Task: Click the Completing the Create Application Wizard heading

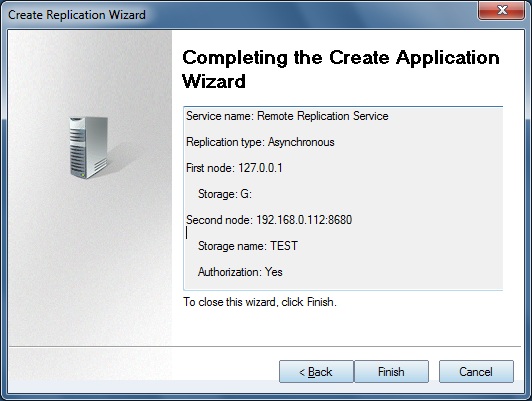Action: coord(341,69)
